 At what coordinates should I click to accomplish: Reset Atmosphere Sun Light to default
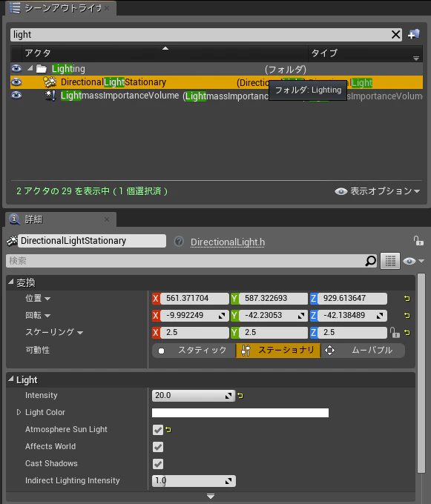pyautogui.click(x=168, y=430)
